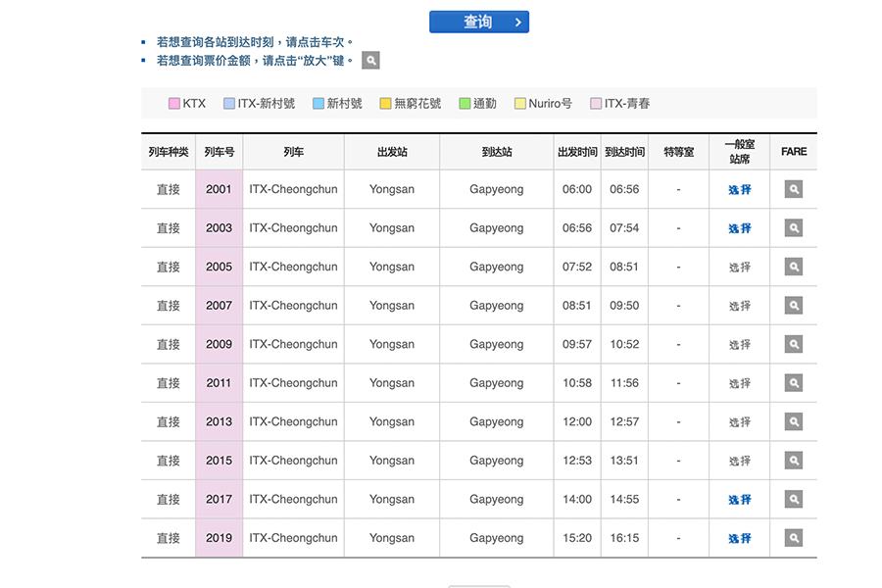Click the green 通勤 legend swatch
This screenshot has height=588, width=882.
click(465, 104)
